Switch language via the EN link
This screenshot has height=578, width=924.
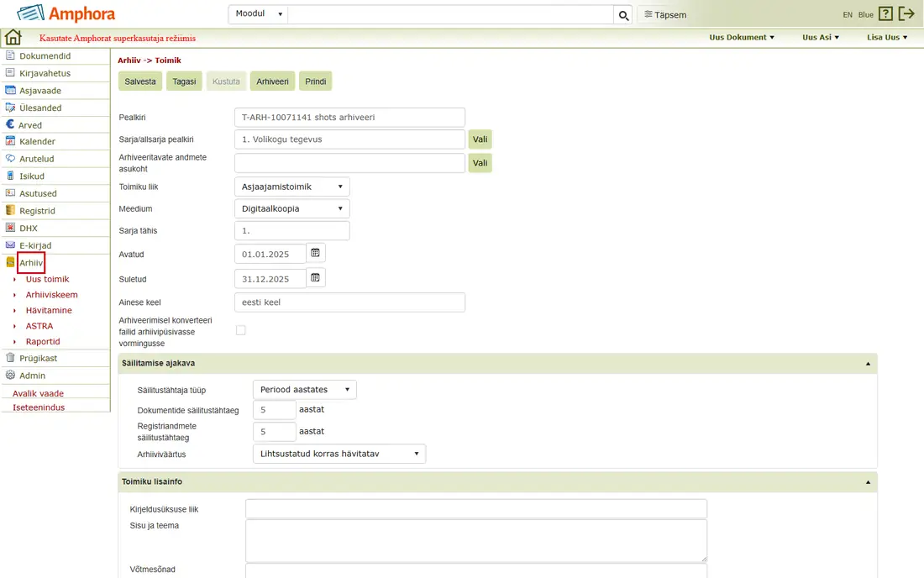pyautogui.click(x=848, y=15)
